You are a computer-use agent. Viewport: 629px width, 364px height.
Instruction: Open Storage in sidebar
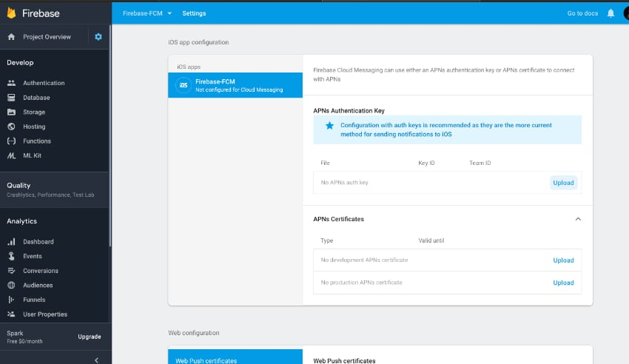(34, 112)
